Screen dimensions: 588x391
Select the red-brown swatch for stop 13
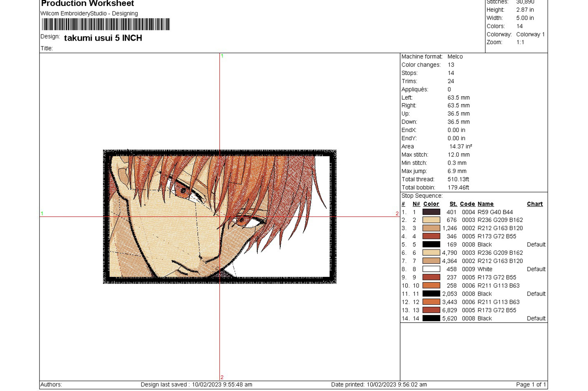pos(431,310)
